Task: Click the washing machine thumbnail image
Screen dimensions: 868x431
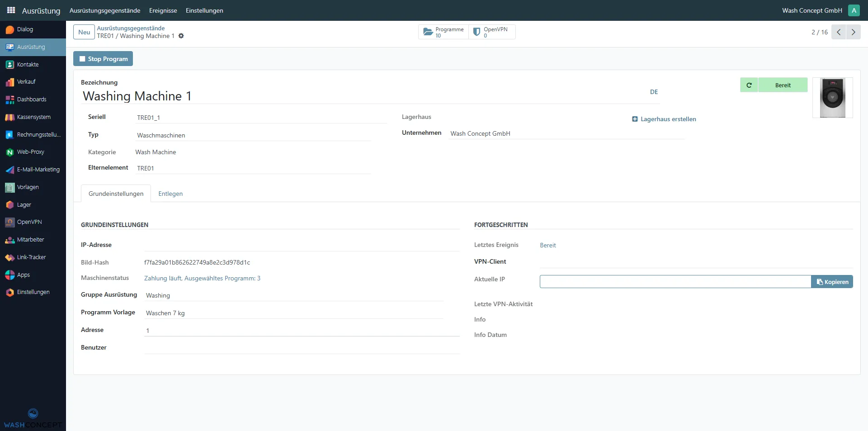Action: click(x=832, y=98)
